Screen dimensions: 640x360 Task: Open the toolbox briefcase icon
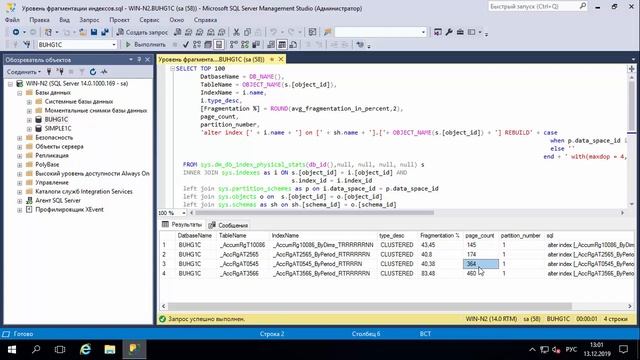pos(460,32)
